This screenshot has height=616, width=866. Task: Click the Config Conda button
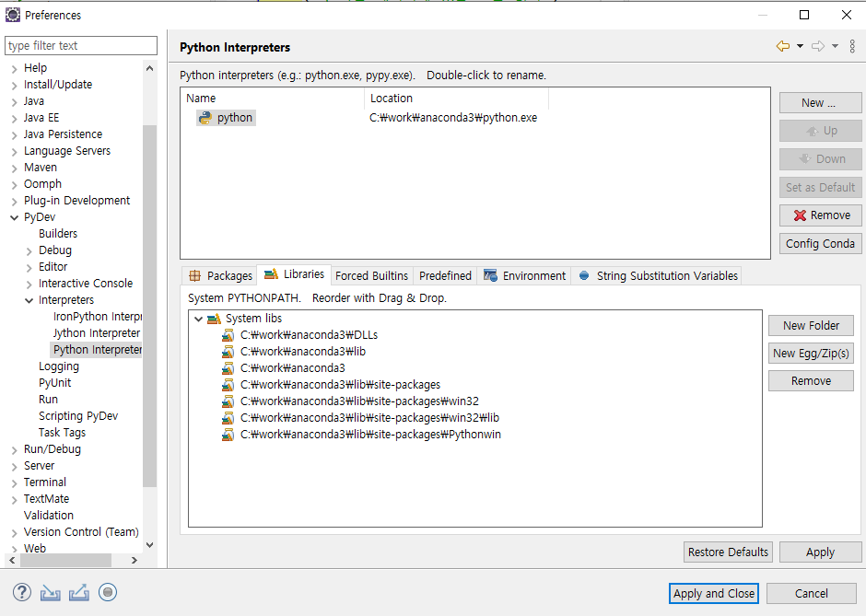[x=820, y=243]
